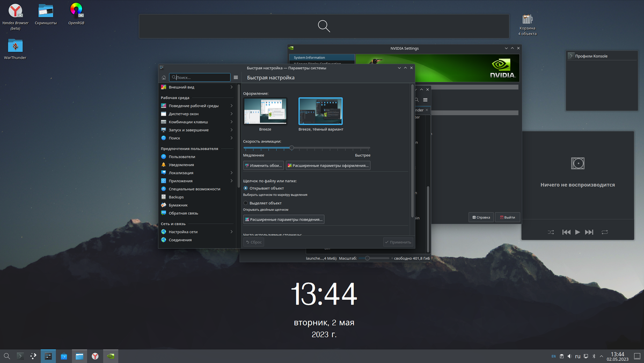Expand the Поиск category chevron
The width and height of the screenshot is (644, 363).
click(x=232, y=138)
